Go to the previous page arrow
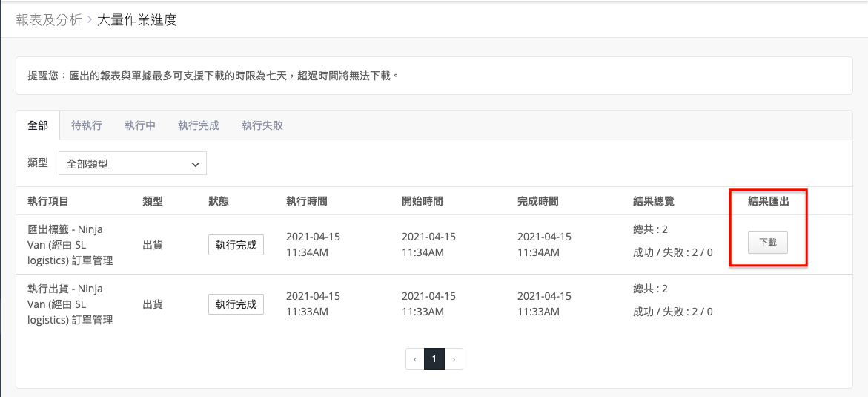The width and height of the screenshot is (868, 397). (x=415, y=358)
